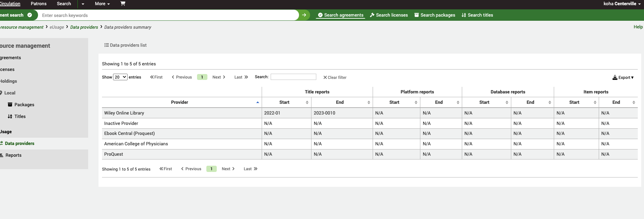Viewport: 644px width, 219px height.
Task: Expand the More menu in top bar
Action: pos(102,4)
